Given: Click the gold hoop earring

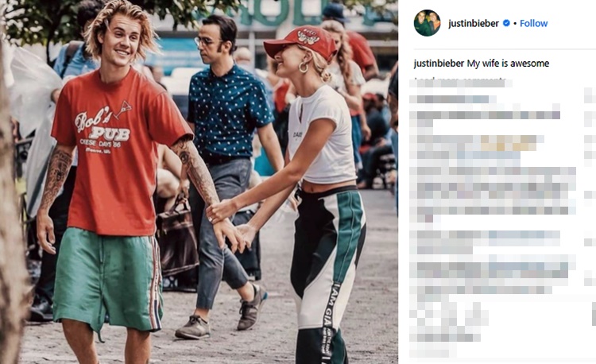Looking at the screenshot, I should click(304, 68).
